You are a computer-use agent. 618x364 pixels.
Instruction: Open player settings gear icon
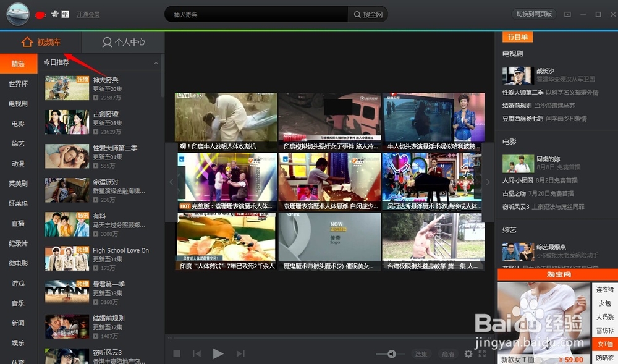coord(468,353)
